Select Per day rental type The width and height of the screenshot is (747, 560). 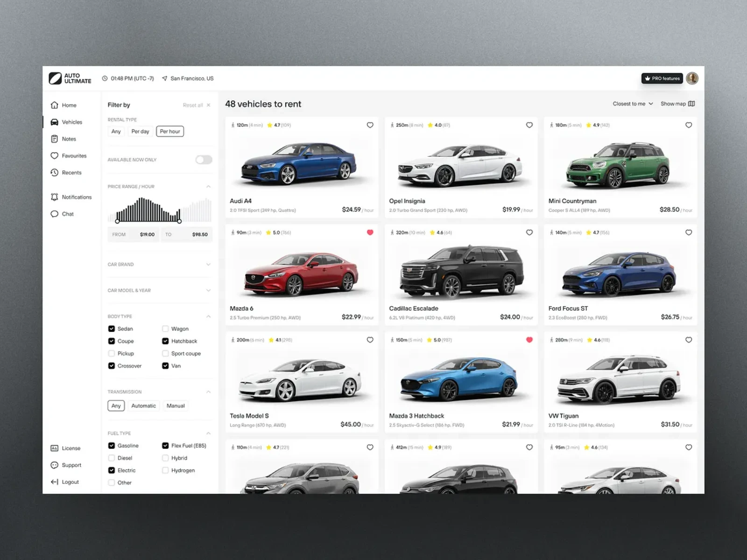pyautogui.click(x=140, y=132)
